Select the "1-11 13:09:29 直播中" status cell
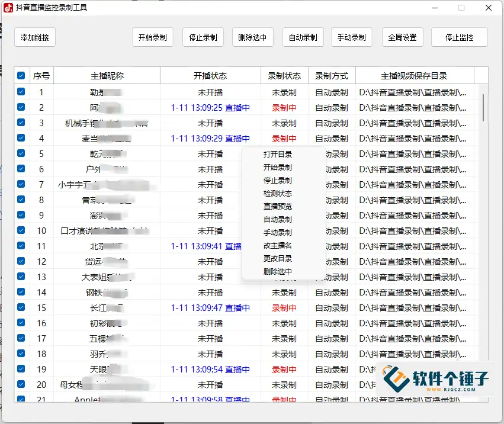Viewport: 504px width, 424px height. click(210, 138)
